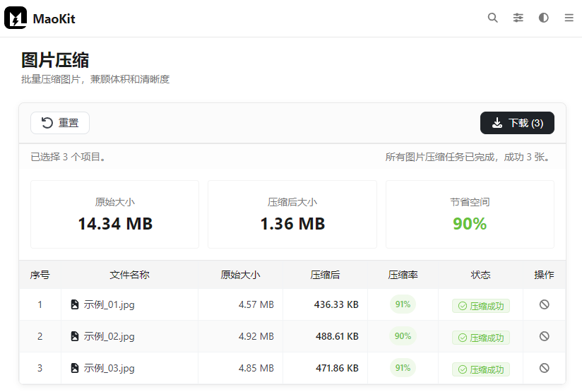Click the 文件名称 column header
This screenshot has height=392, width=582.
(x=129, y=275)
